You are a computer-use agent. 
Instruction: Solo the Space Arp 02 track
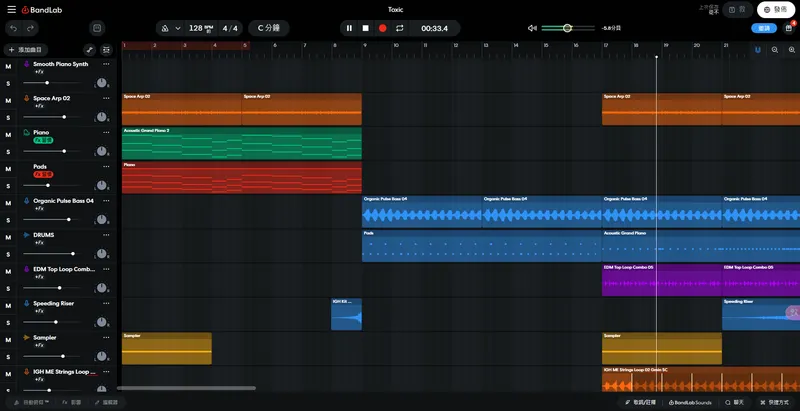pyautogui.click(x=8, y=117)
